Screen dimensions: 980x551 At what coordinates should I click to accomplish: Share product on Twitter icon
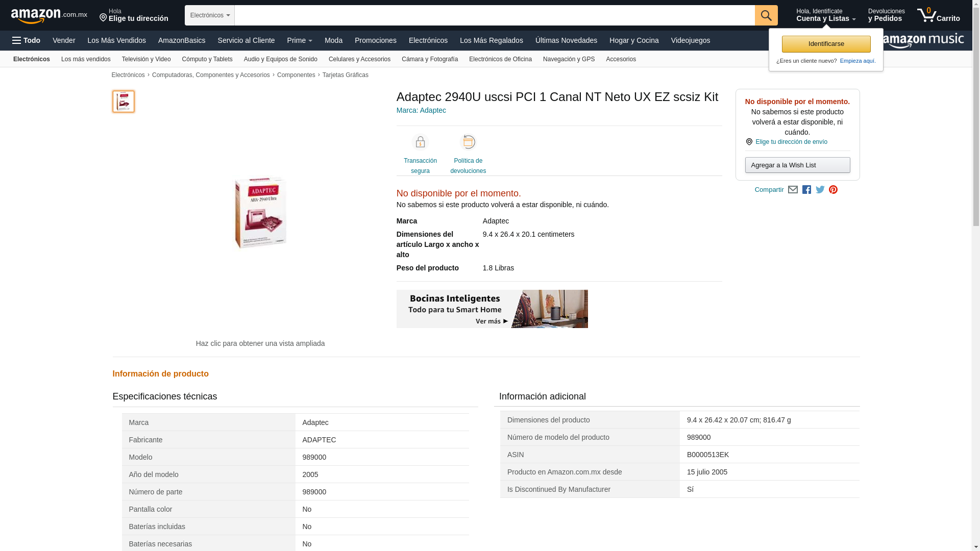820,190
